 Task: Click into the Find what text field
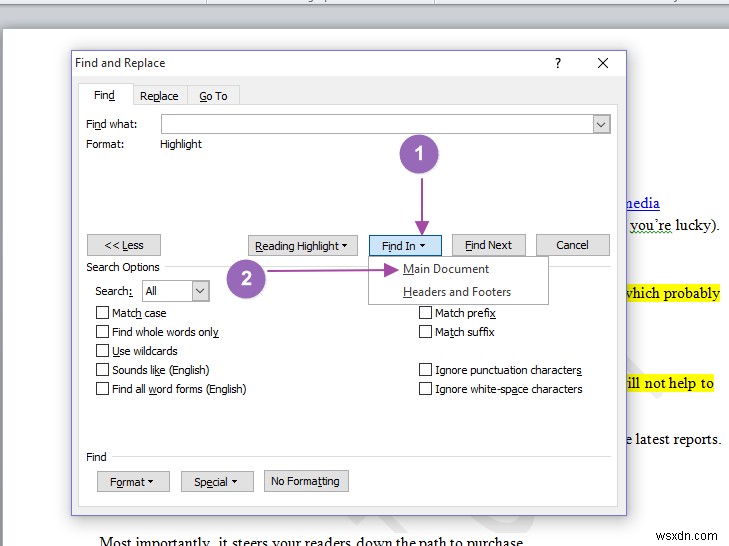(377, 124)
